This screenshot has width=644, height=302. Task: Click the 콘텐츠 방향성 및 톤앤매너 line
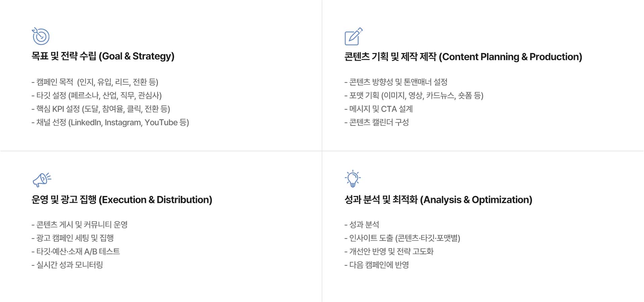[396, 82]
